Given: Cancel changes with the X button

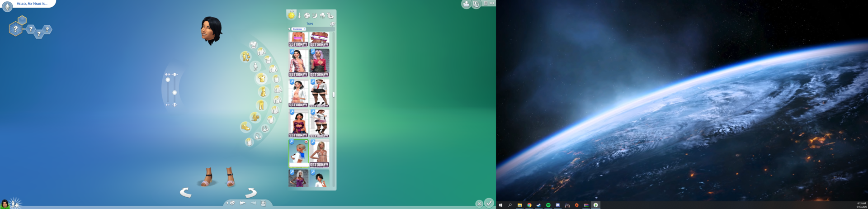Looking at the screenshot, I should (x=479, y=204).
